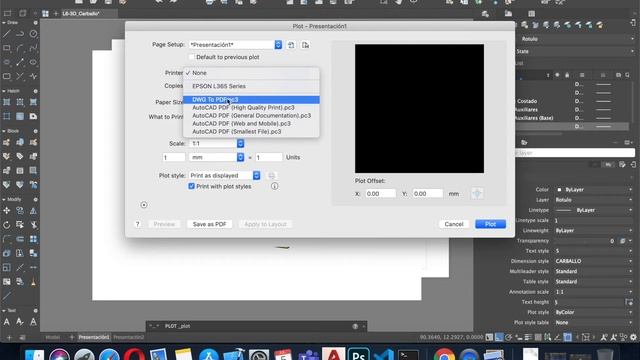Choose AutoCAD PDF (Smallest File).pc3
This screenshot has height=360, width=640.
[251, 131]
